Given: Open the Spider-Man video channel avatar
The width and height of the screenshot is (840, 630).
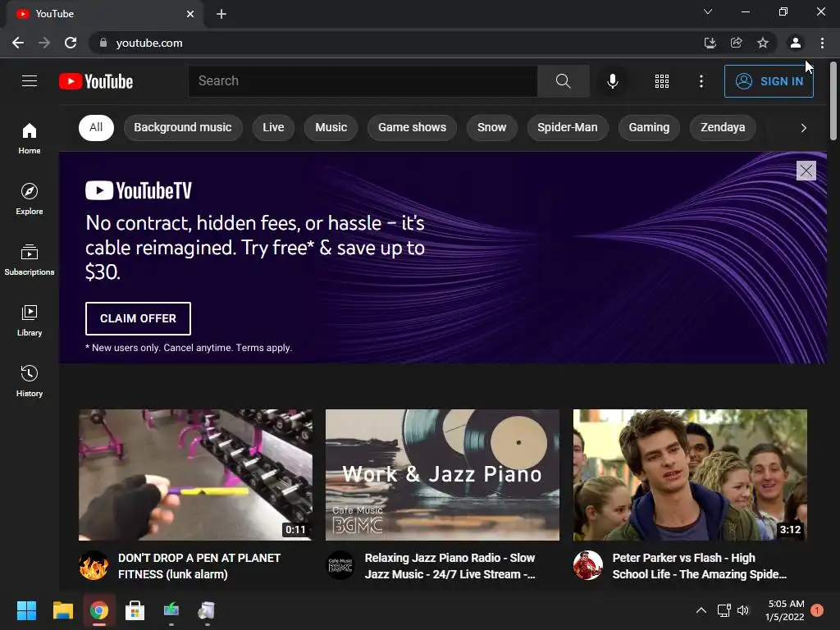Looking at the screenshot, I should coord(587,565).
